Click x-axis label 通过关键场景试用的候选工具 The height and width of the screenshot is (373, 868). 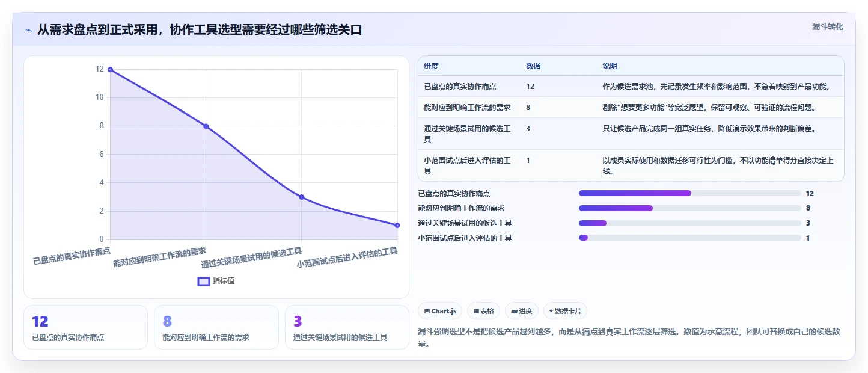pos(251,257)
